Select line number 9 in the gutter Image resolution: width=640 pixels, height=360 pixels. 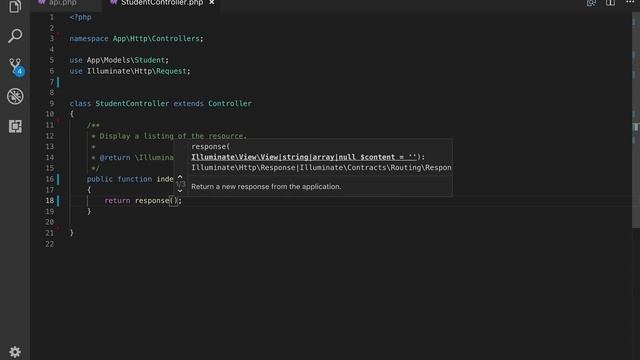51,103
